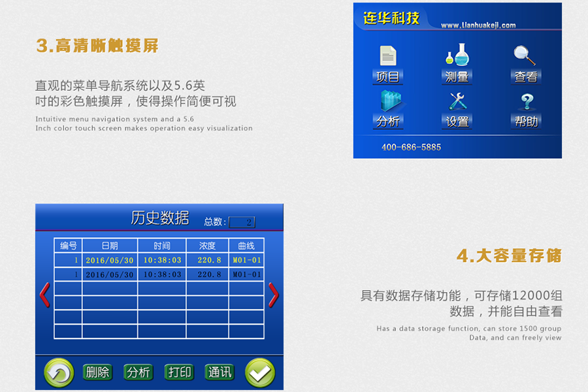Screen dimensions: 588x392
Task: Select the yellow 10:38:03 time cell
Action: tap(162, 260)
